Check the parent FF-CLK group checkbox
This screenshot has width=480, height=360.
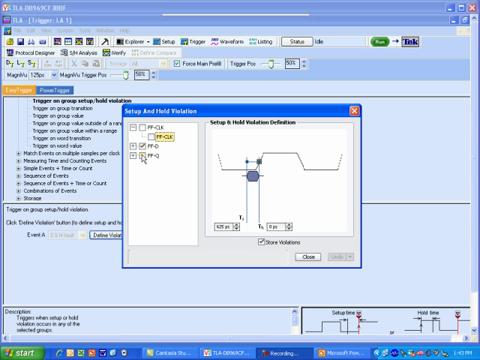(x=143, y=127)
